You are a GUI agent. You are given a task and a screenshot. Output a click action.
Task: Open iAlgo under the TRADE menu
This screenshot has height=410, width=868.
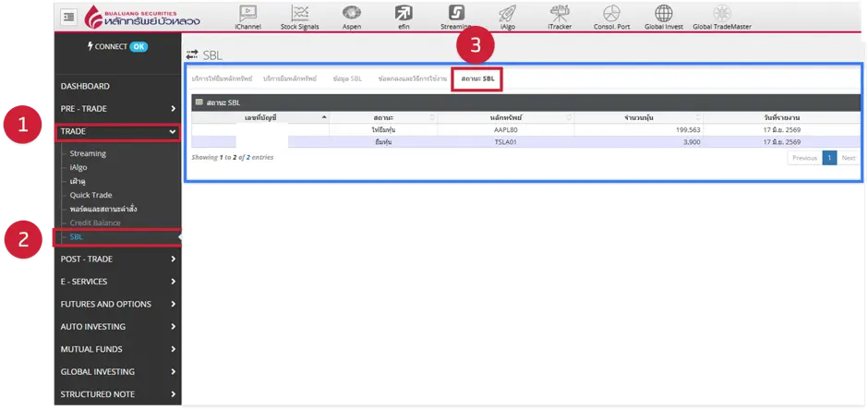click(78, 168)
